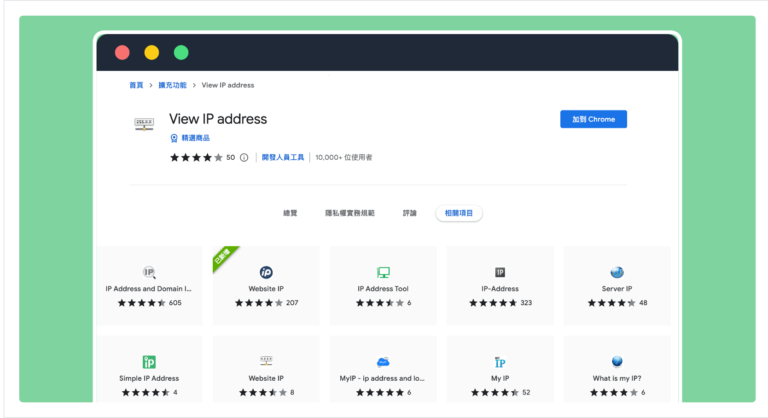Click the red window circle in title bar
Image resolution: width=768 pixels, height=418 pixels.
(x=122, y=52)
